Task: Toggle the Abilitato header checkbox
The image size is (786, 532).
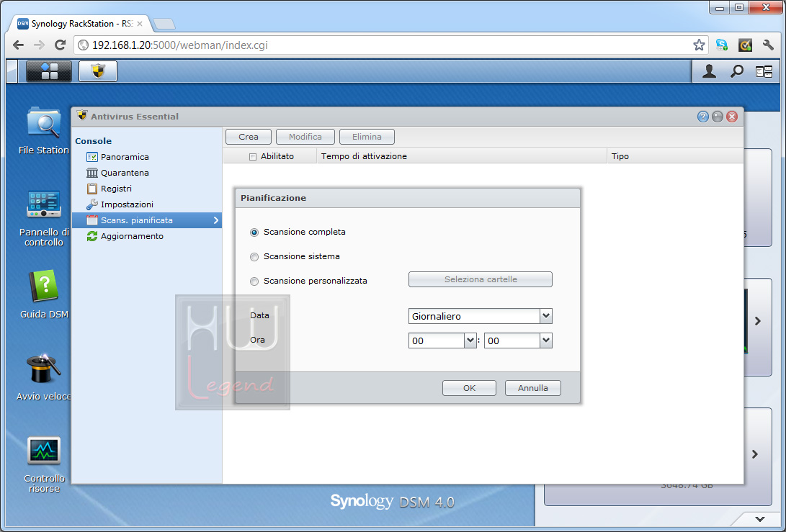Action: (253, 157)
